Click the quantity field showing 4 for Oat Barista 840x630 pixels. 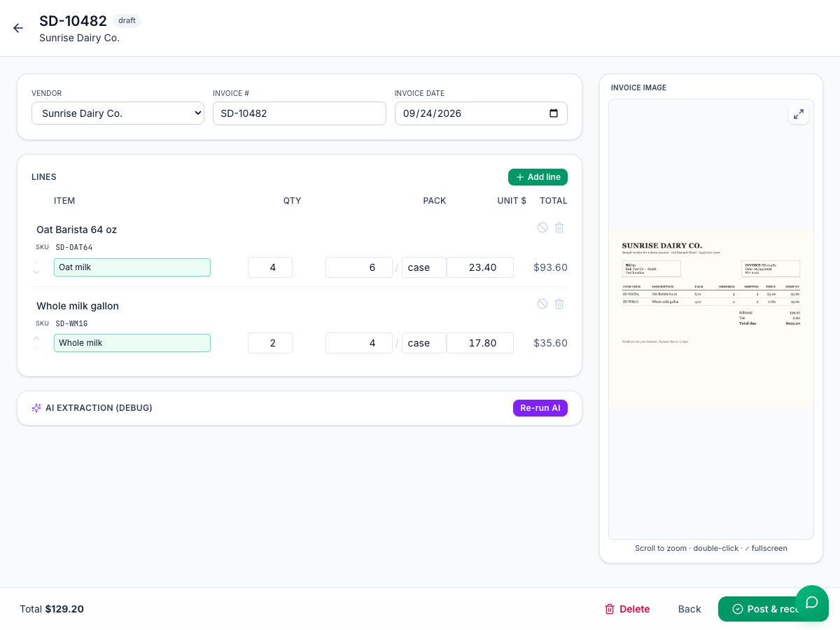(x=270, y=267)
